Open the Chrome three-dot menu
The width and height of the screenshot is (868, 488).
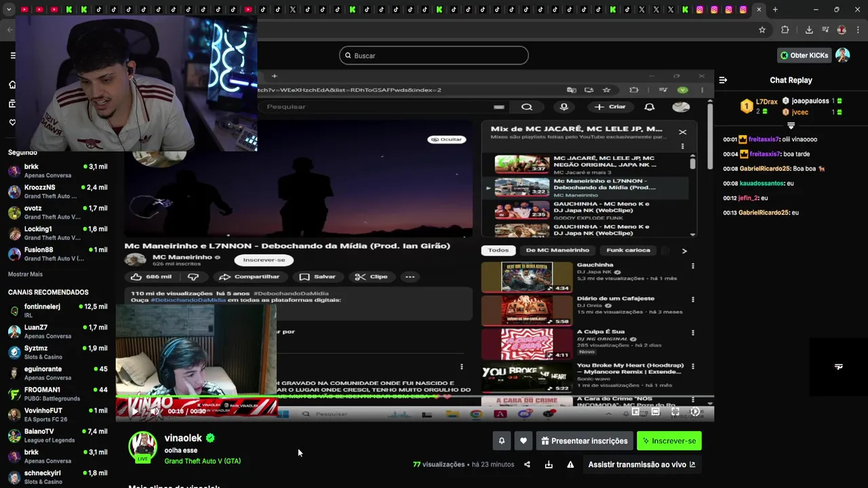pos(859,30)
